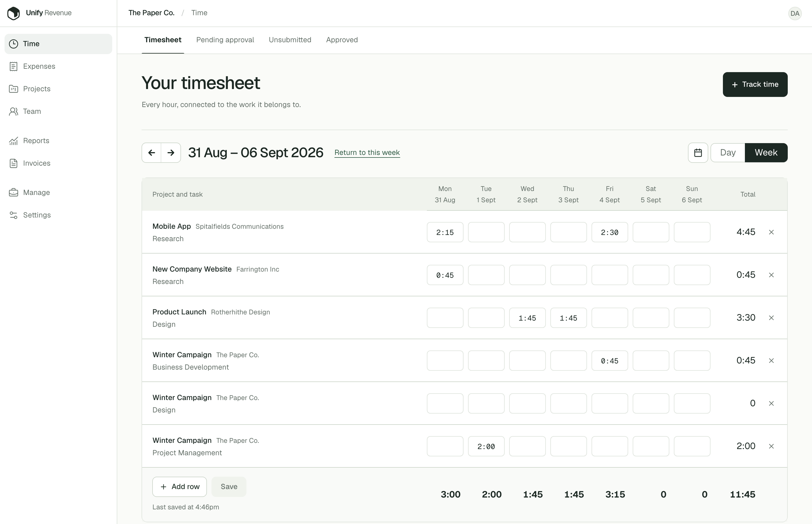The width and height of the screenshot is (812, 524).
Task: Switch to Pending approval tab
Action: [x=225, y=40]
